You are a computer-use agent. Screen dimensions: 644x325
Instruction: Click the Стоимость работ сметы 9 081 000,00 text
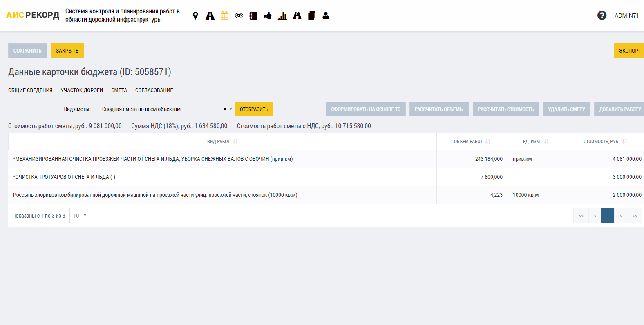(65, 126)
